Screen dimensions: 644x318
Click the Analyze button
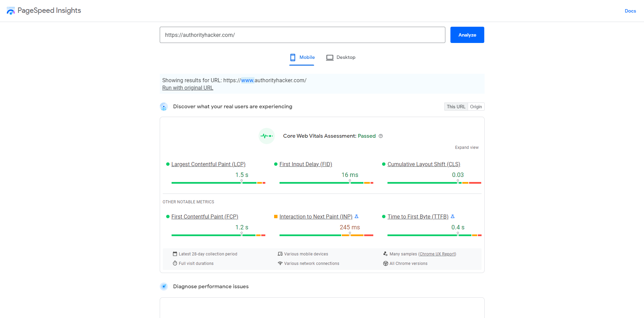(467, 35)
